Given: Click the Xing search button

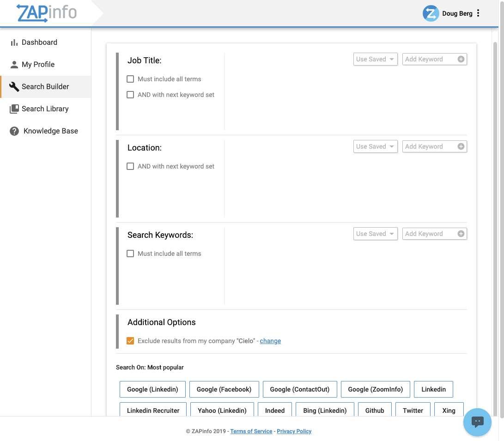Looking at the screenshot, I should coord(449,410).
